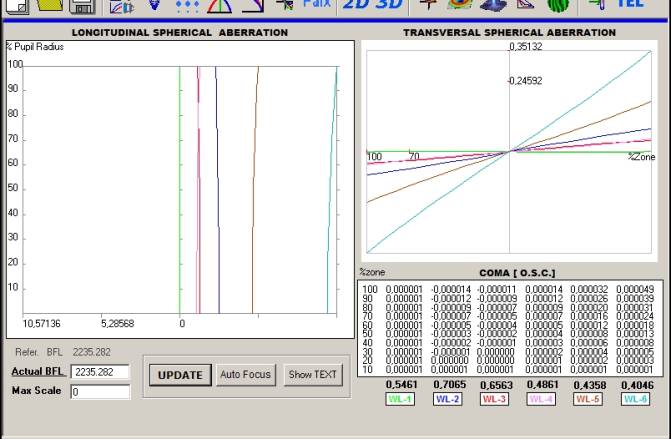Image resolution: width=671 pixels, height=439 pixels.
Task: Click the floppy disk save icon
Action: (82, 6)
